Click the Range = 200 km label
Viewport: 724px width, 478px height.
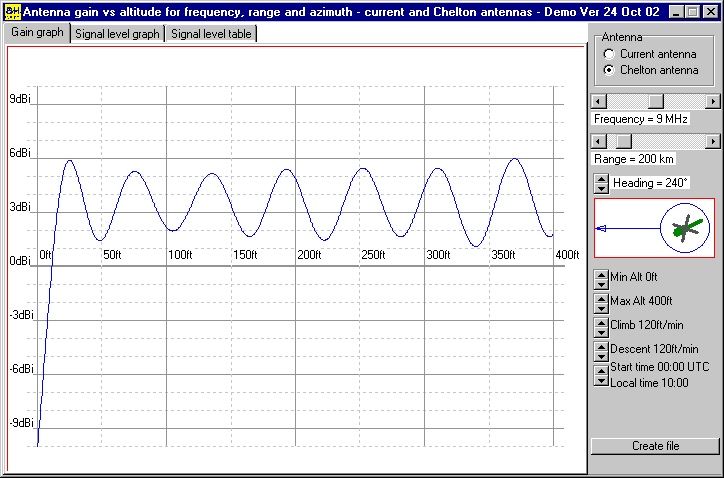(x=634, y=159)
